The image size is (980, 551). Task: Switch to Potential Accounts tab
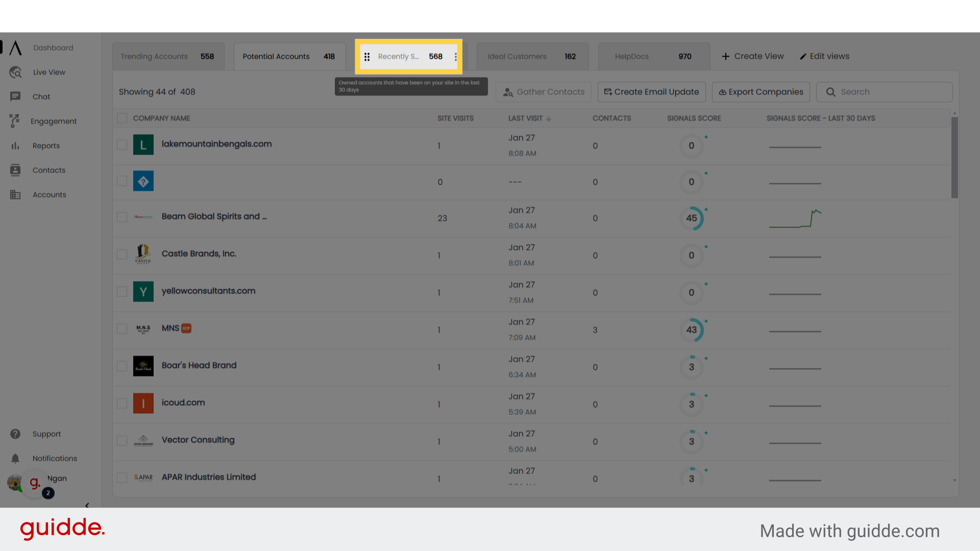[289, 57]
